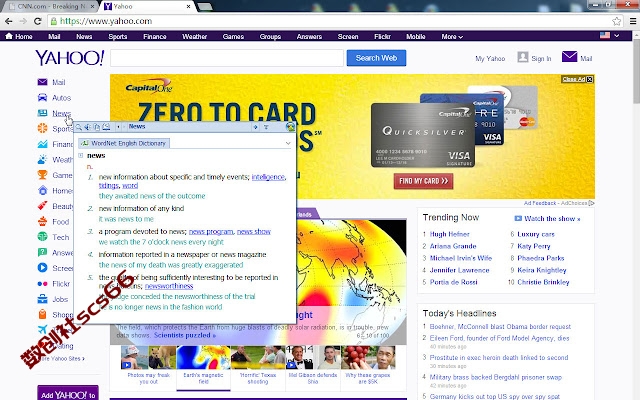The width and height of the screenshot is (640, 400).
Task: Click trending item 'Hugh Hefner'
Action: coord(449,234)
